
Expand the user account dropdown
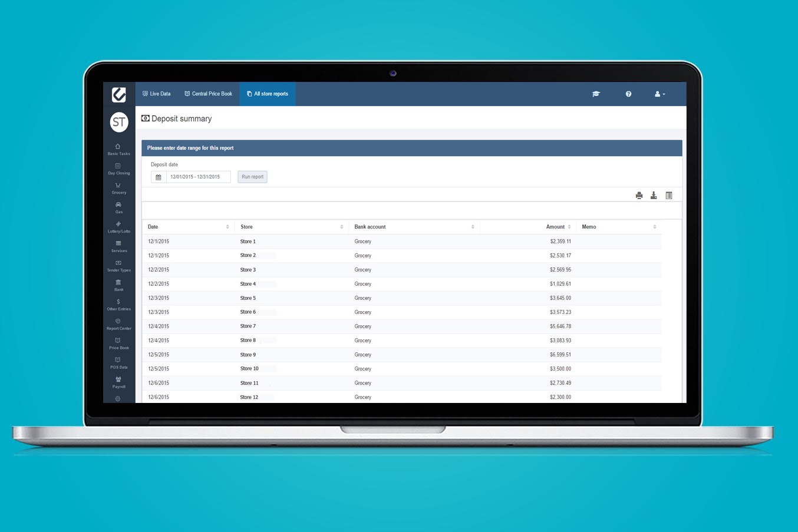[x=659, y=94]
